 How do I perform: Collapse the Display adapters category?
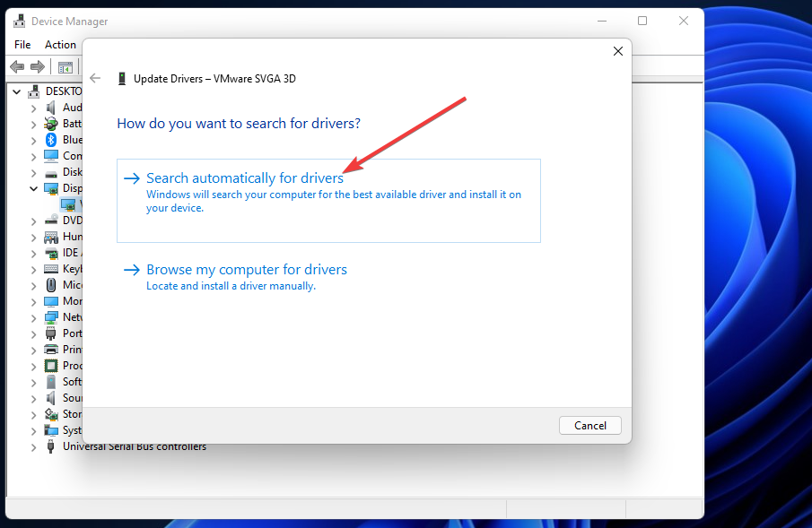click(34, 188)
